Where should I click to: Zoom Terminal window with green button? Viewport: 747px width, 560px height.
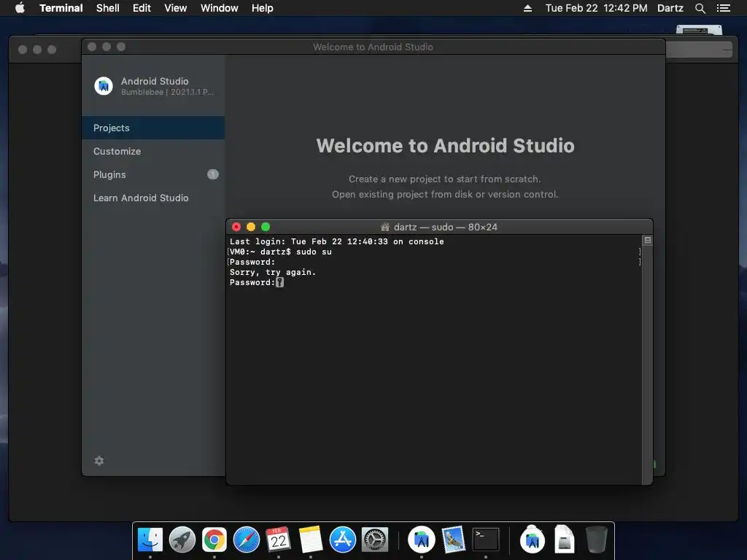click(x=266, y=227)
